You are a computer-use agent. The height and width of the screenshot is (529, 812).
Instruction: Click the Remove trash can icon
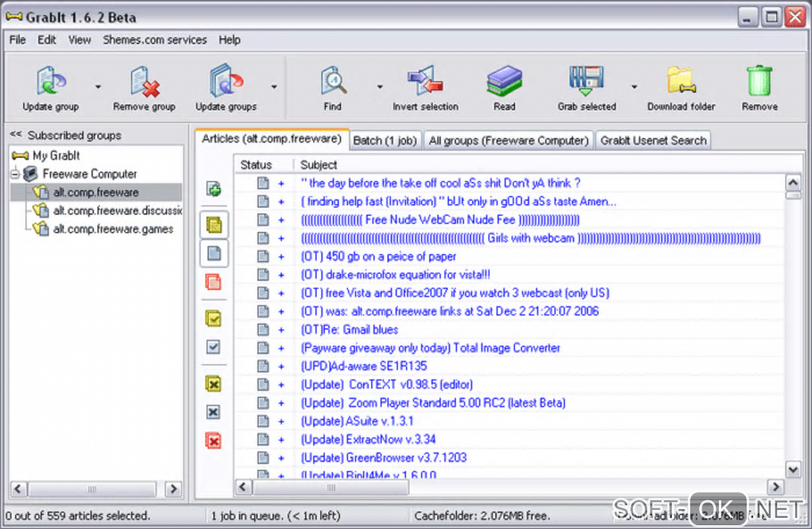[x=759, y=80]
